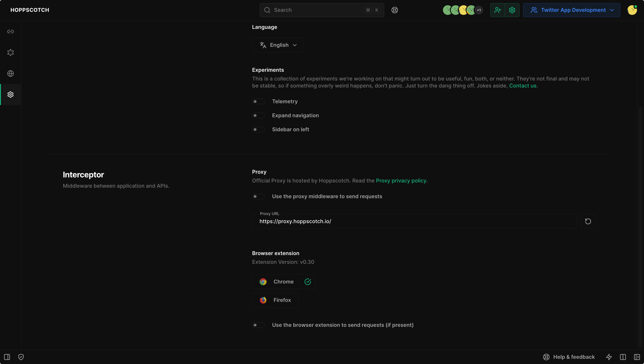Reset the Proxy URL with refresh icon
This screenshot has height=364, width=644.
[588, 221]
